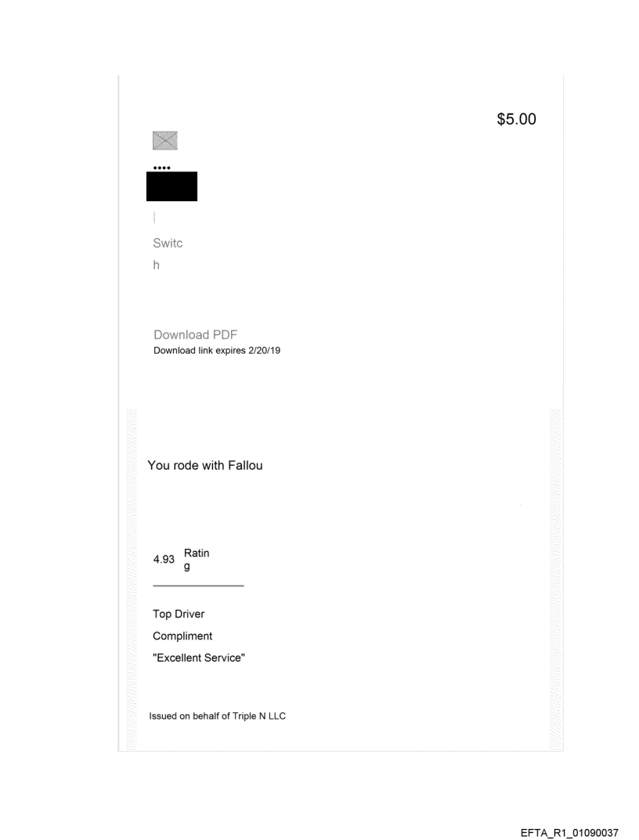Click the black redacted box
The height and width of the screenshot is (840, 639).
[171, 186]
